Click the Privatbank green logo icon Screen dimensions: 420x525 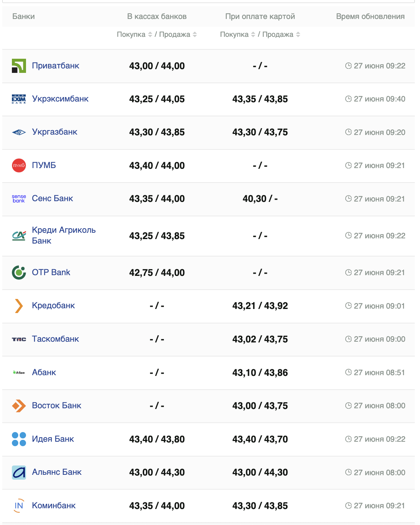19,66
